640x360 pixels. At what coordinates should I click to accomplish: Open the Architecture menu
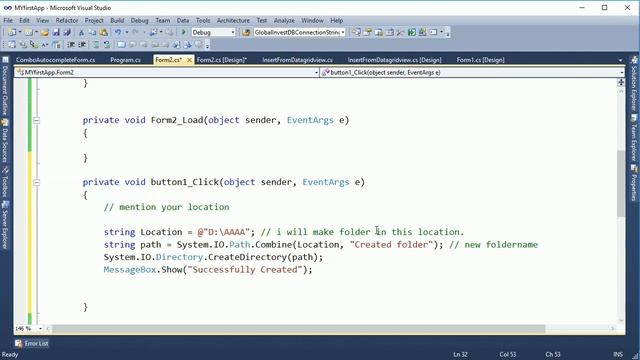click(233, 20)
